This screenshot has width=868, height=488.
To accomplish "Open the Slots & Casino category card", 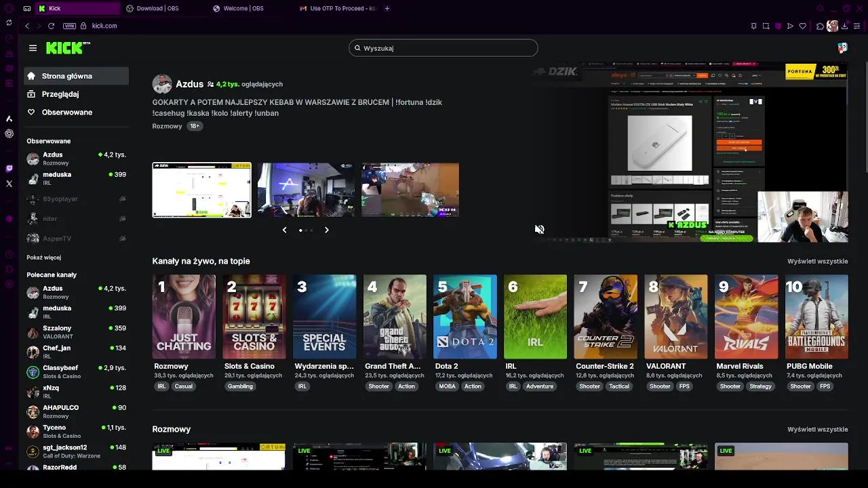I will (254, 317).
